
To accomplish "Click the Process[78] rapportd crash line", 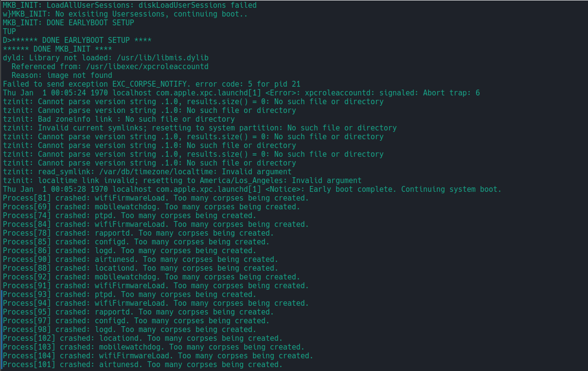I will click(138, 233).
